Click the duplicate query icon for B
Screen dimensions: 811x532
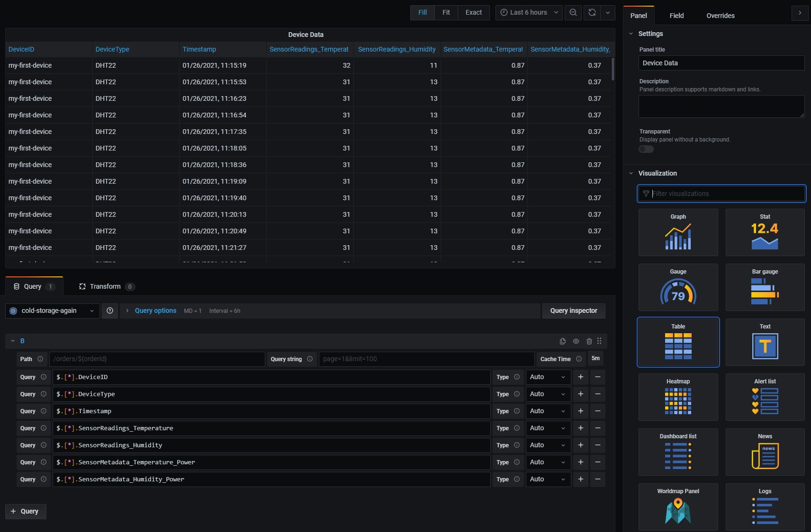(563, 341)
